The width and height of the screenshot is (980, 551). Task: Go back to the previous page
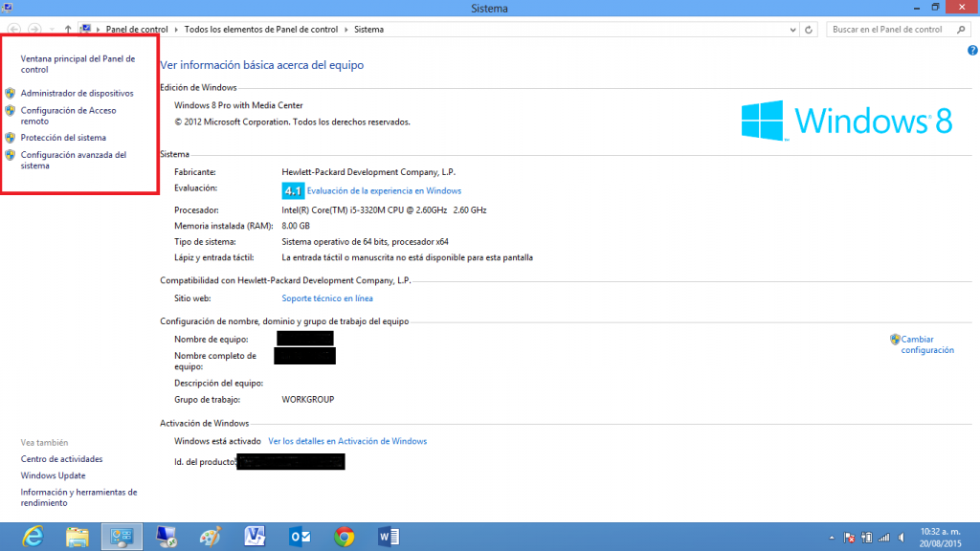tap(14, 30)
